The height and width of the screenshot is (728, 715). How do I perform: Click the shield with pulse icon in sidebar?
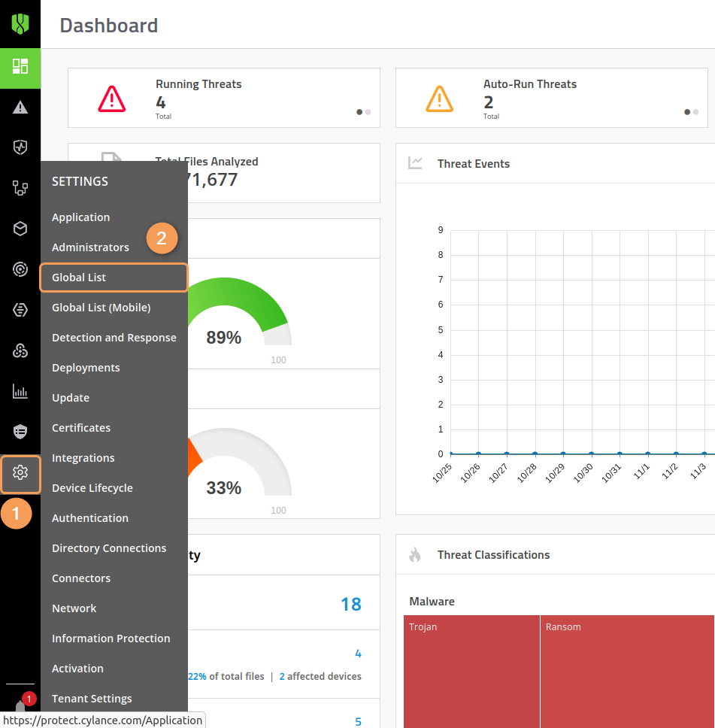20,147
